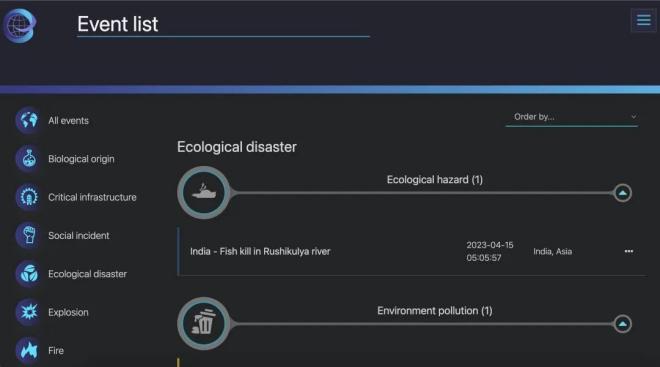Collapse the Ecological hazard section arrow

623,193
